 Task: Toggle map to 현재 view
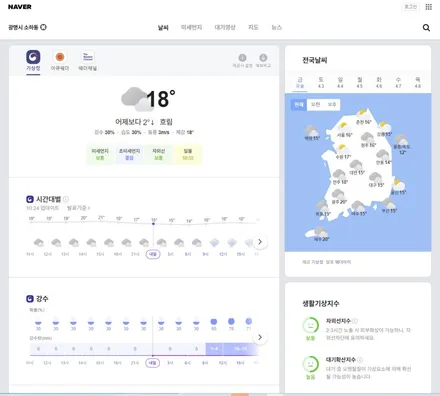[299, 104]
